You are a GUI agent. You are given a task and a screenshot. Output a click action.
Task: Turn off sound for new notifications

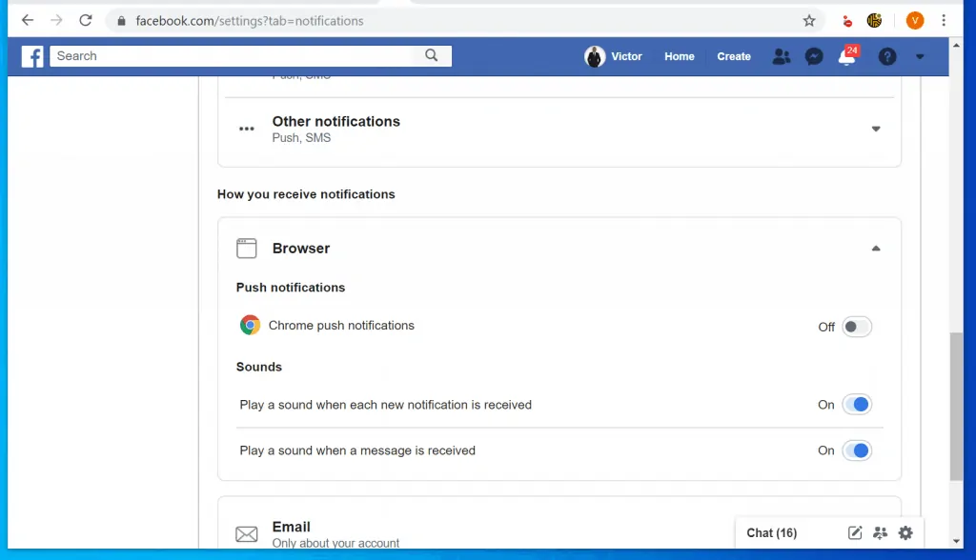(x=856, y=404)
